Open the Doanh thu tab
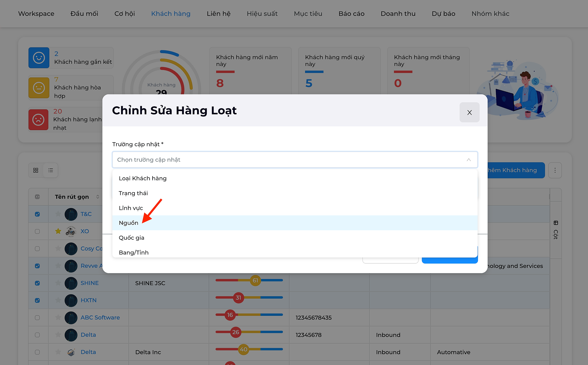This screenshot has width=588, height=365. (x=398, y=14)
